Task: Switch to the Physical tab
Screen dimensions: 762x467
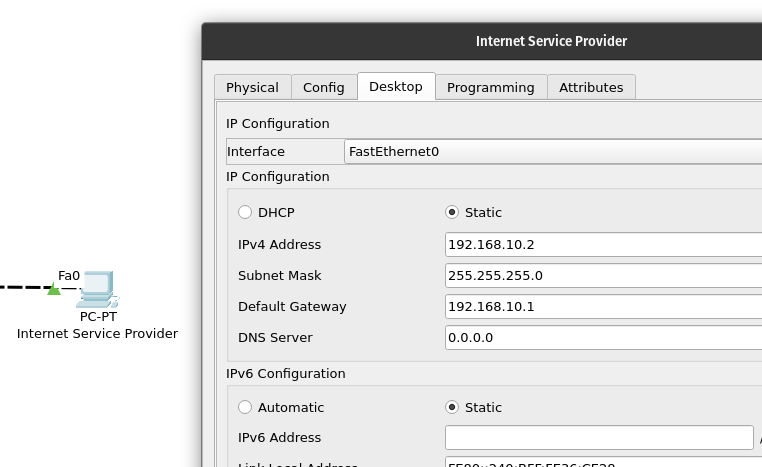Action: click(x=252, y=87)
